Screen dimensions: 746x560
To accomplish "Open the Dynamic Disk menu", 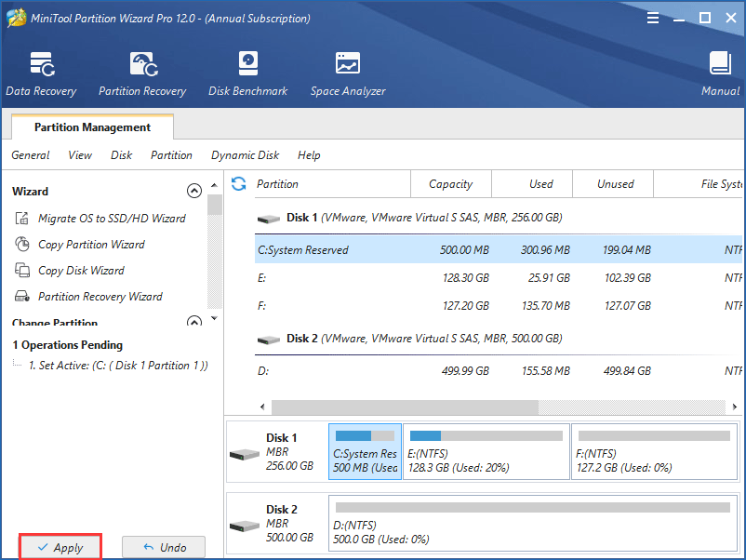I will click(x=245, y=155).
